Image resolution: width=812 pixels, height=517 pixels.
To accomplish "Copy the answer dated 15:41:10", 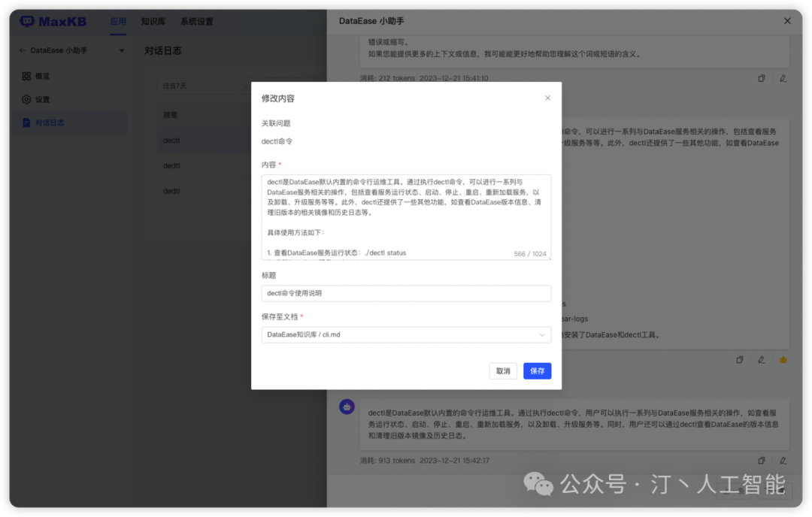I will tap(761, 78).
